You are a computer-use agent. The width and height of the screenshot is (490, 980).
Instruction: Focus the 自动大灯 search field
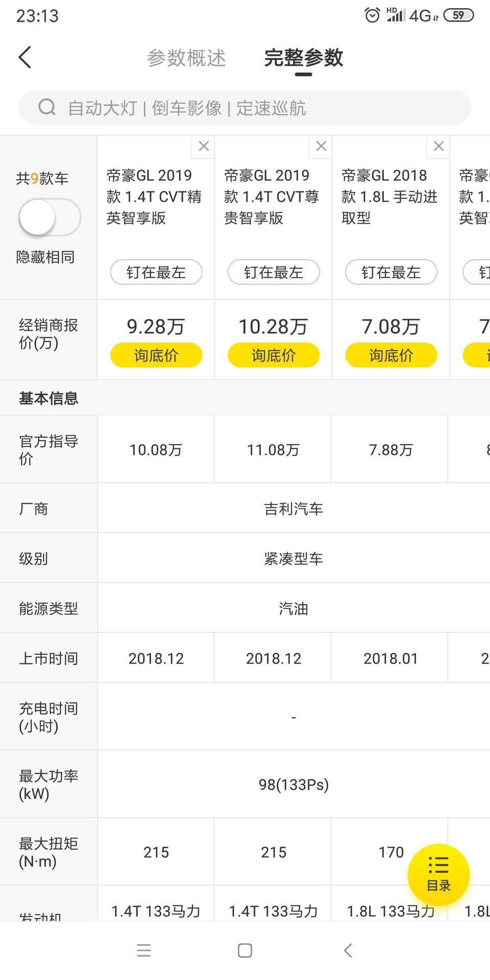pos(245,107)
